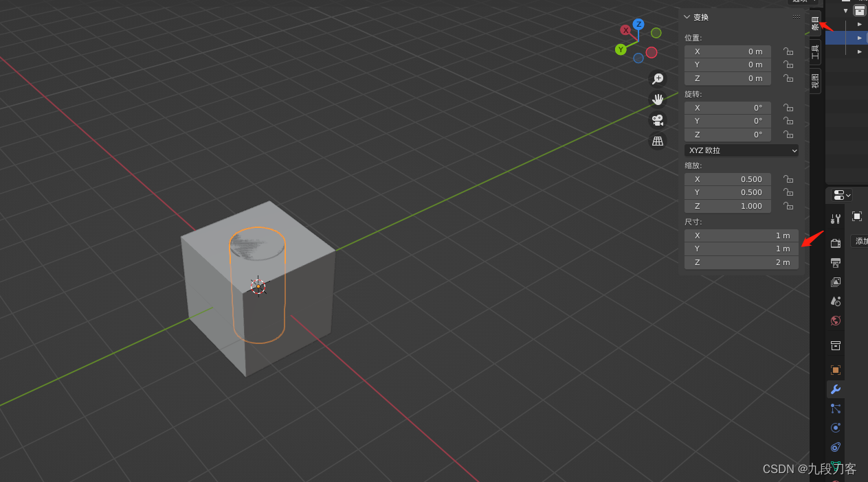Click the Tool properties tab icon
This screenshot has height=482, width=868.
[836, 218]
